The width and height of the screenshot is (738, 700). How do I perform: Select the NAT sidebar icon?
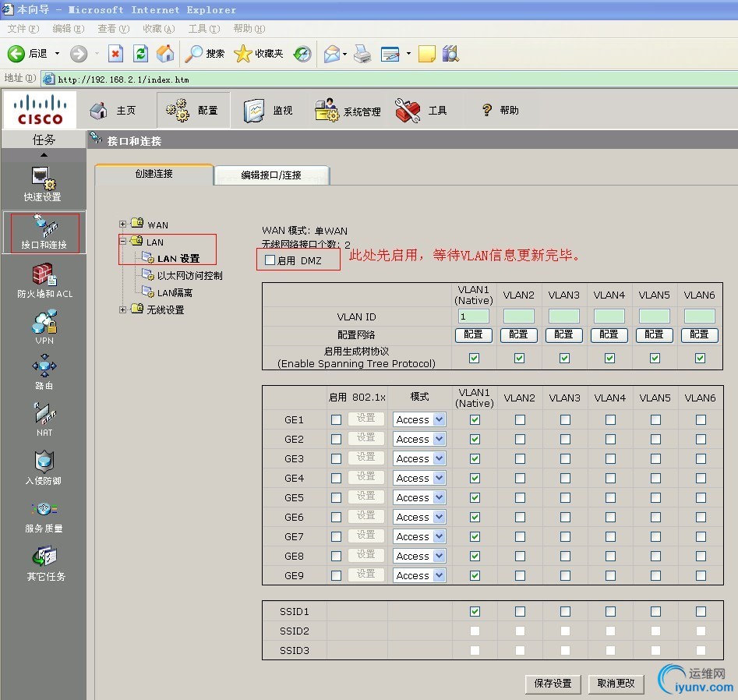coord(44,413)
